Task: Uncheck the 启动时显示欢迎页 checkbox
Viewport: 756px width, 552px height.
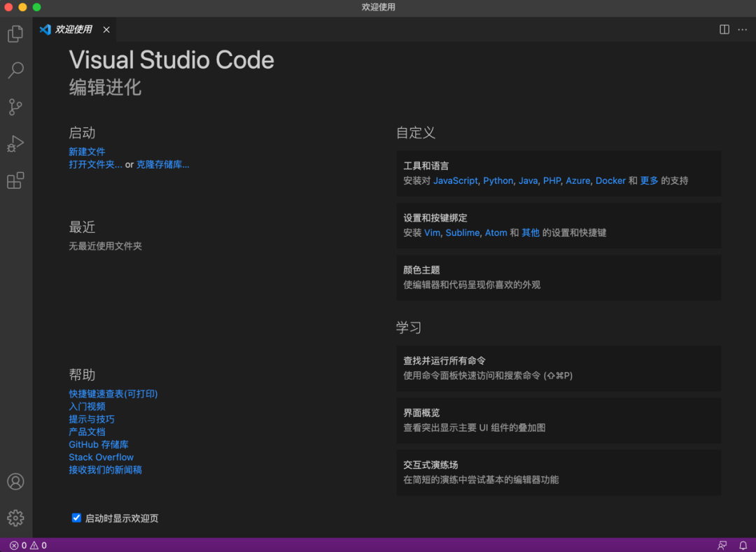Action: point(76,518)
